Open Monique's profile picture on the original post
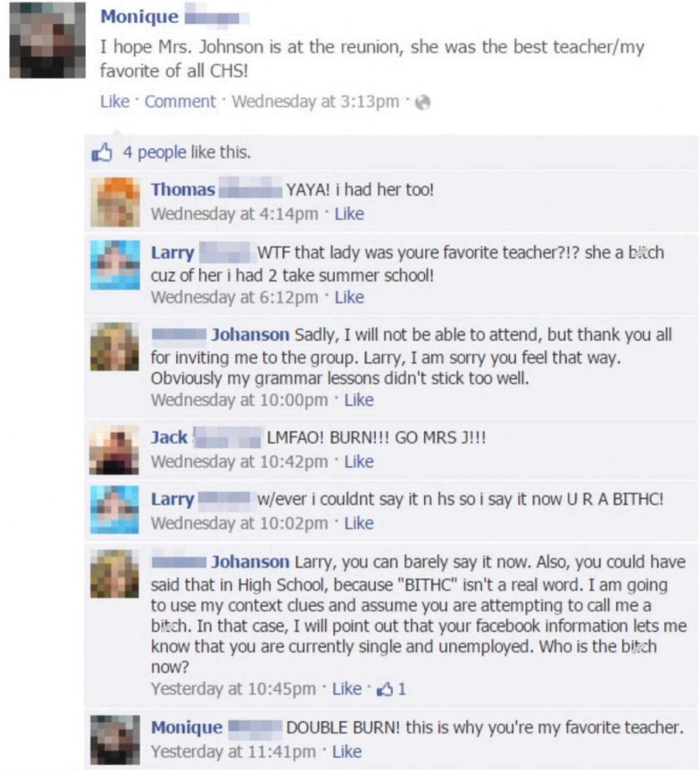The width and height of the screenshot is (700, 770). (47, 40)
